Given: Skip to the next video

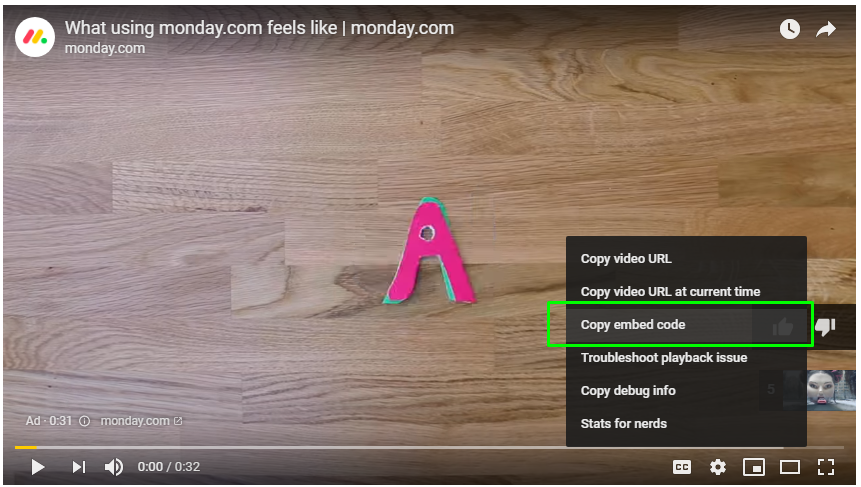Looking at the screenshot, I should pyautogui.click(x=79, y=467).
